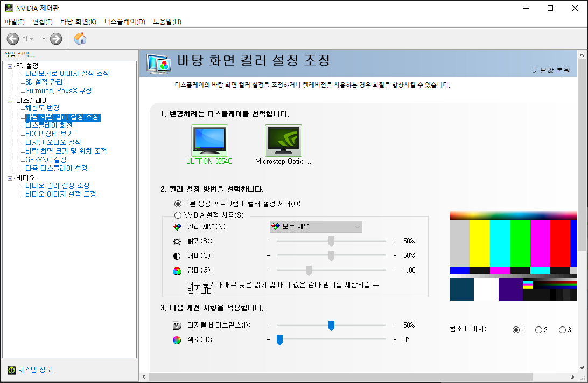Click the 밝기 brightness slider handle

(331, 241)
